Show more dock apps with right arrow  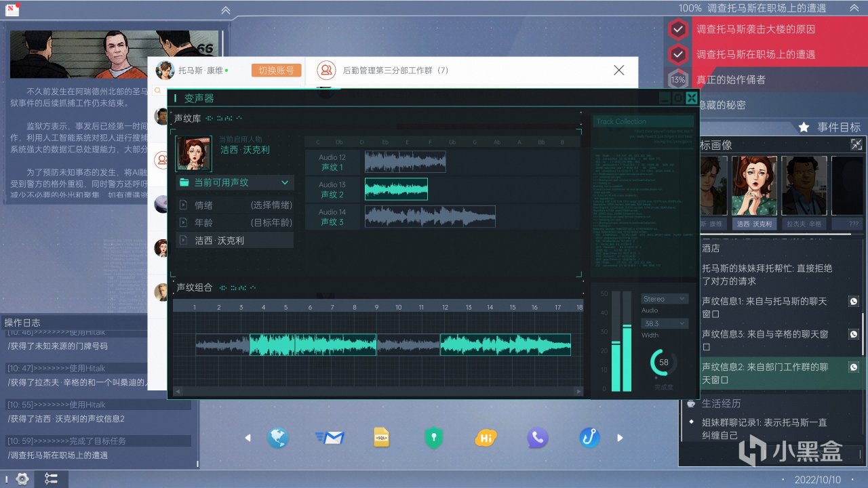(618, 438)
